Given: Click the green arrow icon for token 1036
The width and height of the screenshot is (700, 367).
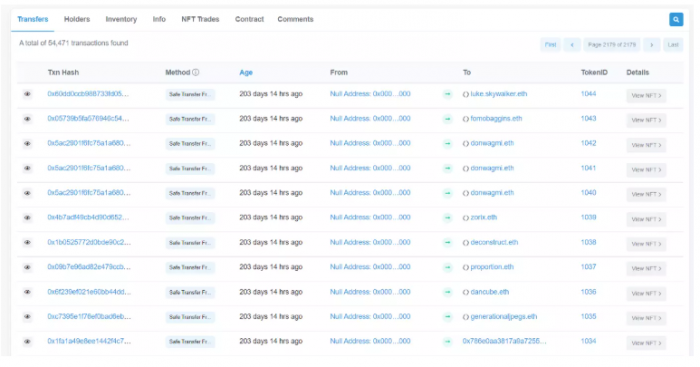Looking at the screenshot, I should [447, 292].
